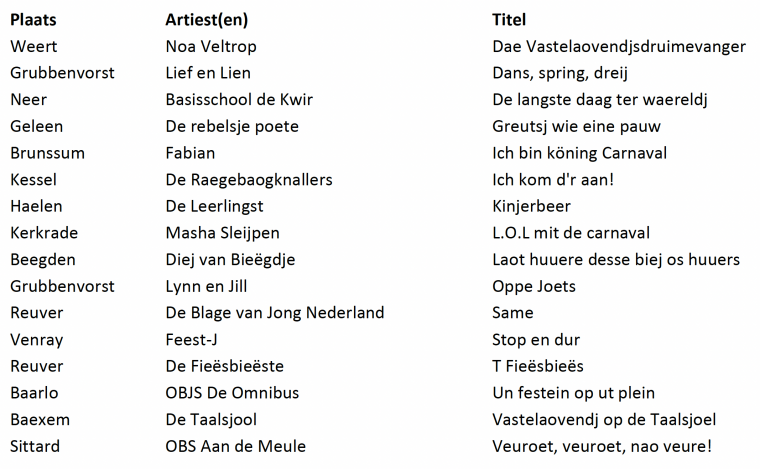Select the Venray place cell
Viewport: 760px width, 469px height.
[x=37, y=340]
